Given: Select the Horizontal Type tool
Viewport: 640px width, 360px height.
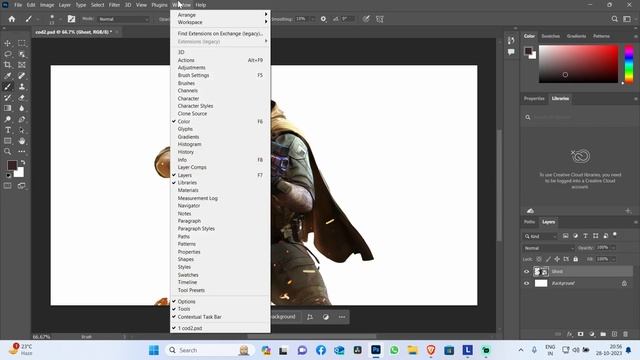Looking at the screenshot, I should click(7, 130).
